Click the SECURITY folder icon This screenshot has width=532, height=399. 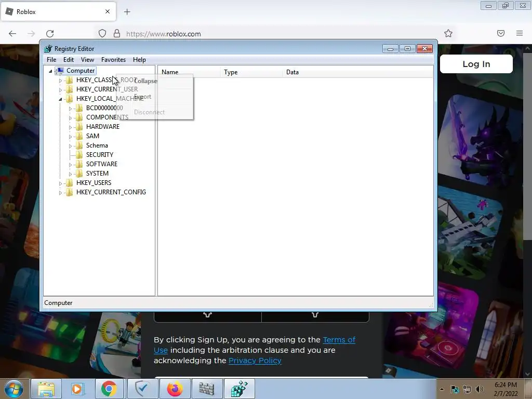(x=79, y=155)
